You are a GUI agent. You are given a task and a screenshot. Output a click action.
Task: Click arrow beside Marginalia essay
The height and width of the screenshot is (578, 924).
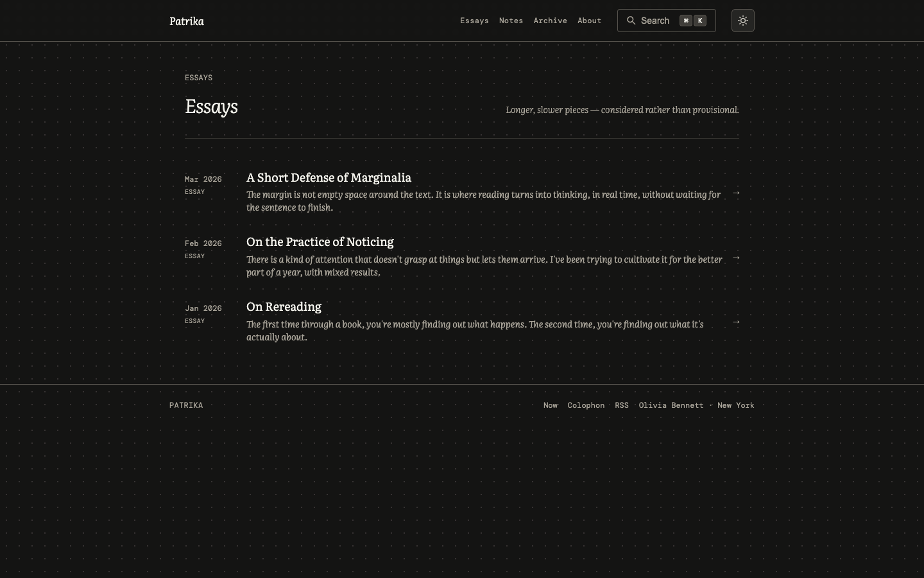[736, 193]
